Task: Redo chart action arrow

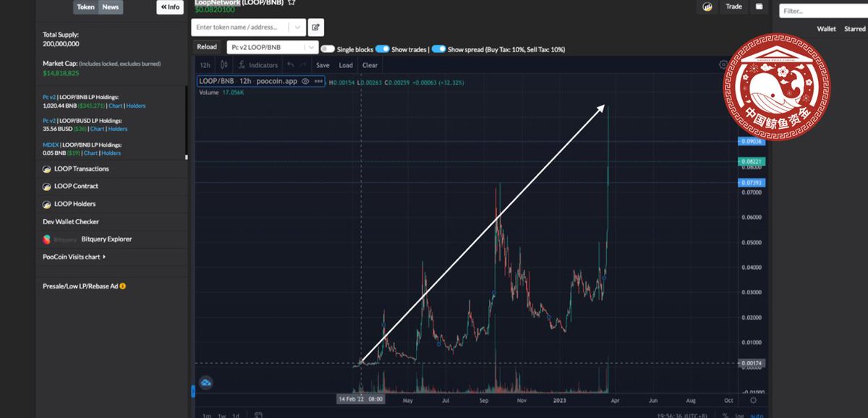Action: coord(305,65)
